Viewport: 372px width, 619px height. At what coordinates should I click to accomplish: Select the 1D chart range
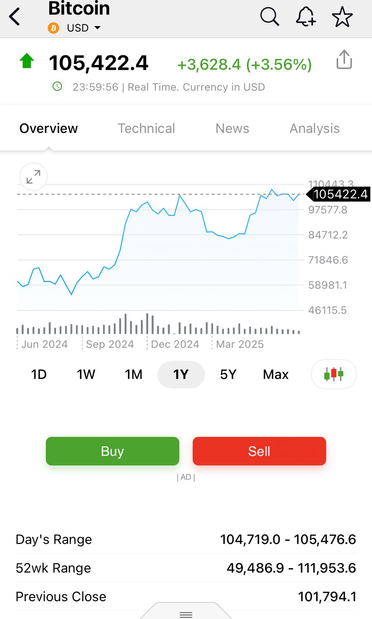click(39, 374)
